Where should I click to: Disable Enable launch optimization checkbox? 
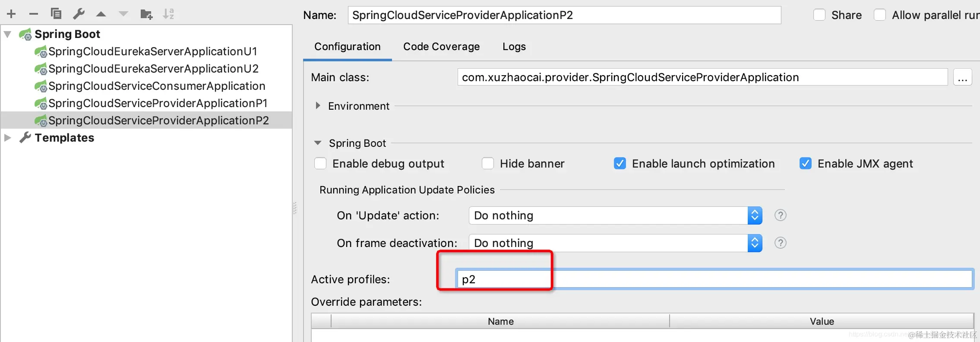click(x=620, y=164)
